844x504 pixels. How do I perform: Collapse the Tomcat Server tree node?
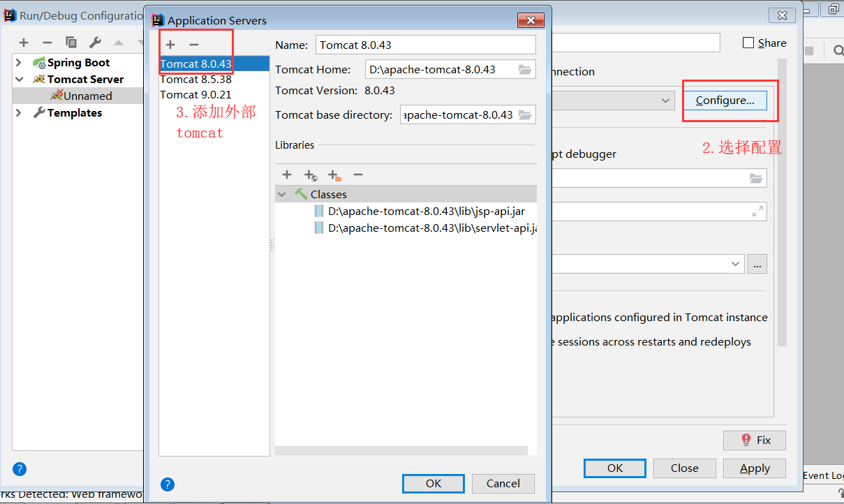coord(19,80)
